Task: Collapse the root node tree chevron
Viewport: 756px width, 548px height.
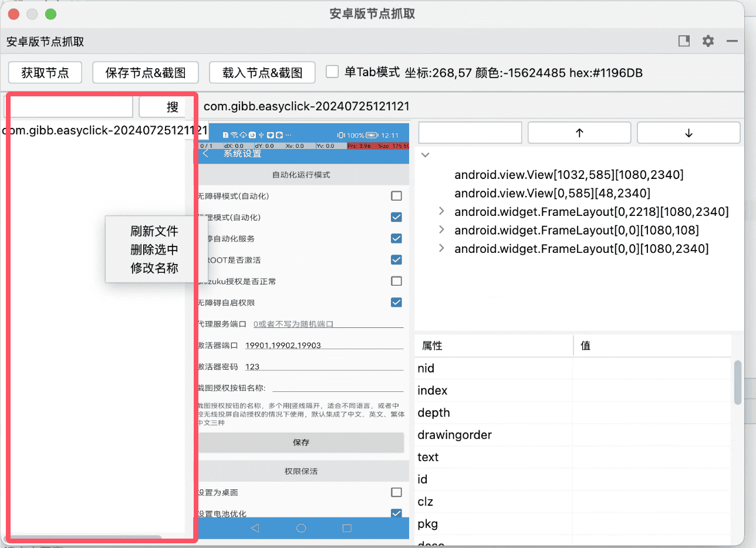Action: tap(426, 155)
